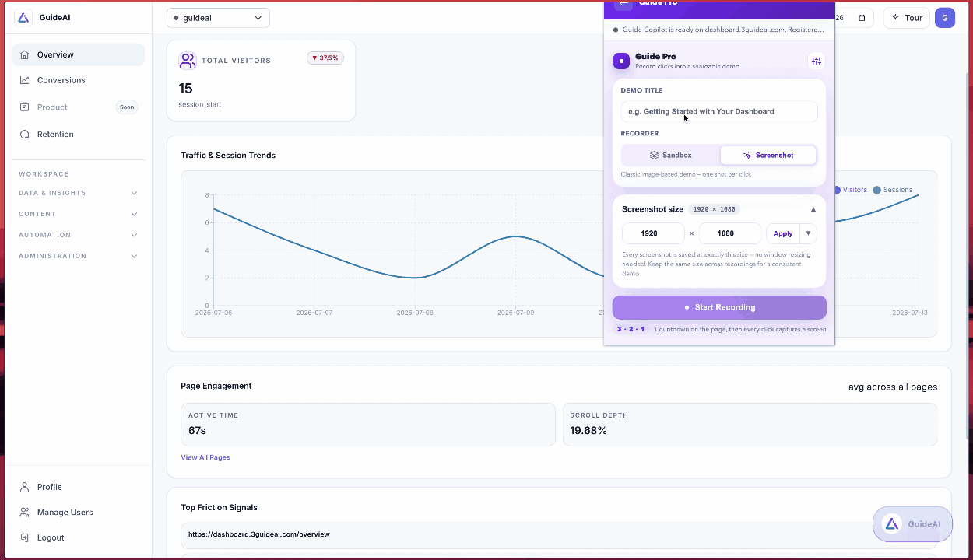This screenshot has height=560, width=973.
Task: Select the Screenshot recorder mode
Action: (x=768, y=156)
